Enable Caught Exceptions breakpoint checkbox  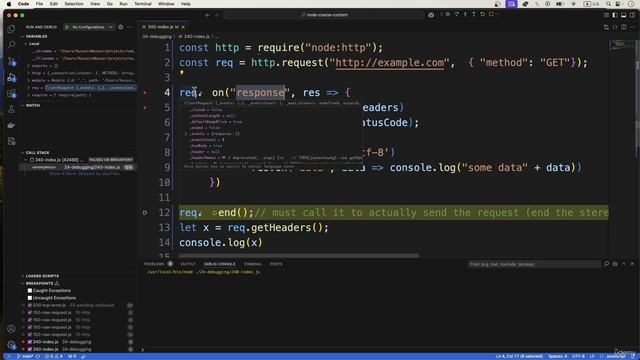[x=30, y=291]
